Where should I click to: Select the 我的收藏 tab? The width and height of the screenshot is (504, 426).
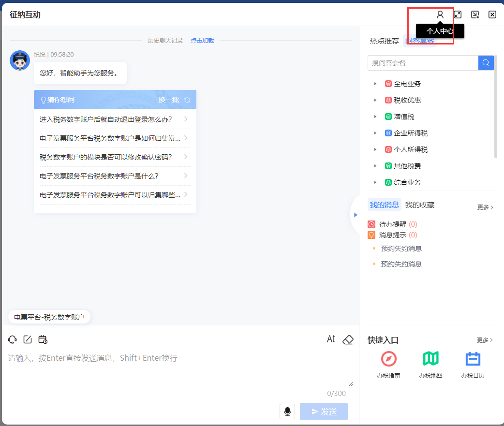(420, 205)
